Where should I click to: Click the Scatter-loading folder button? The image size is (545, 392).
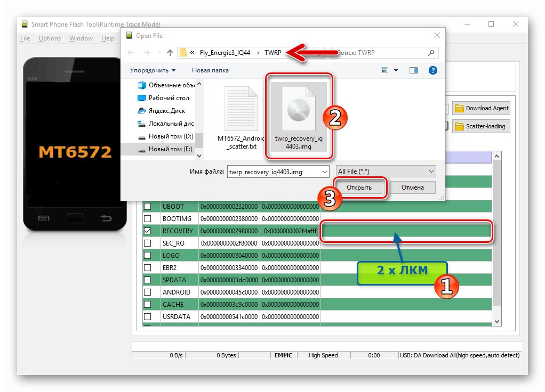pos(482,126)
